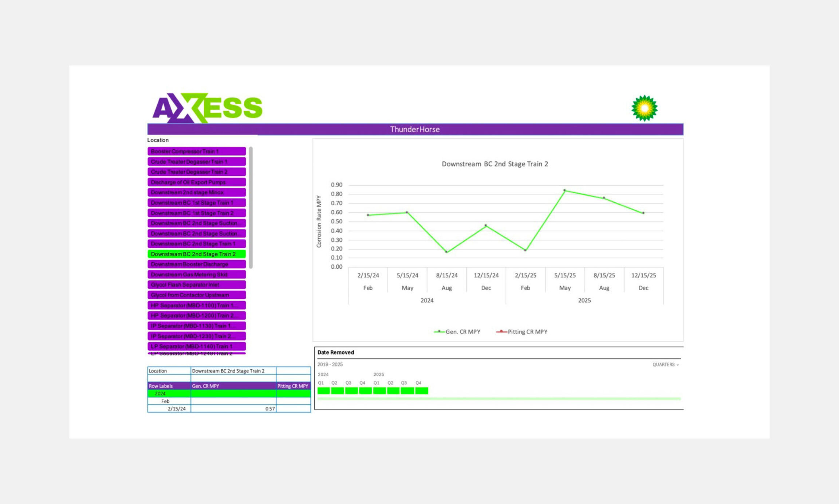Select the Glycol Flash Separator Inlet location

(x=197, y=285)
